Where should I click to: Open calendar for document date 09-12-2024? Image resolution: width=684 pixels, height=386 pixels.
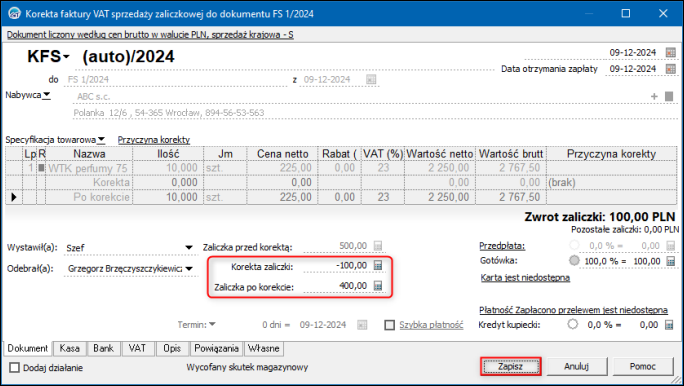[670, 52]
